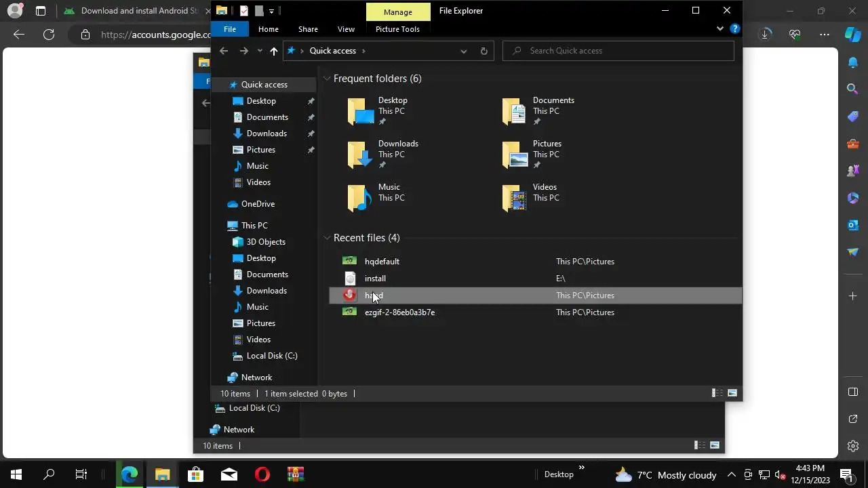Select Network in front window navigation pane
The image size is (868, 488).
(256, 378)
